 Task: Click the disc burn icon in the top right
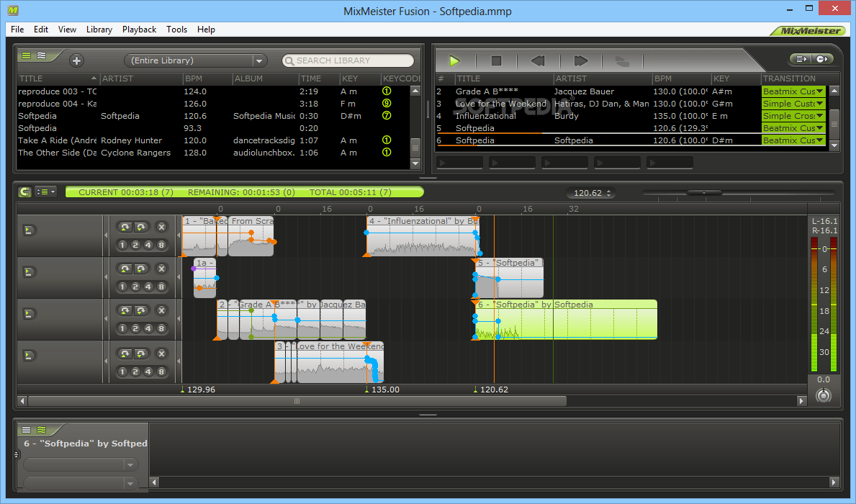point(822,59)
